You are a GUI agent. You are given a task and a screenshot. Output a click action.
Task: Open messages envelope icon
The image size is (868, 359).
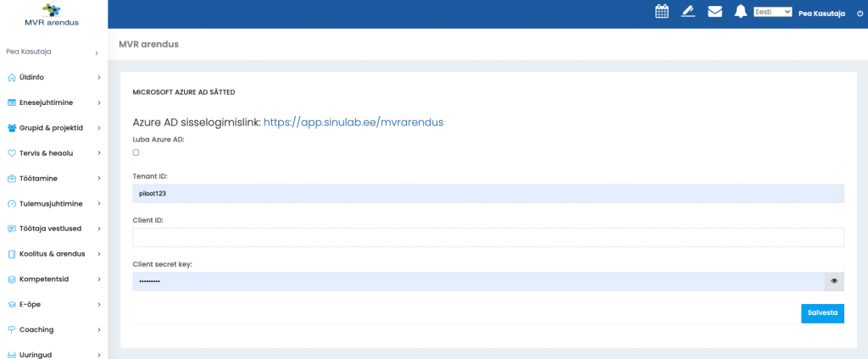click(715, 12)
